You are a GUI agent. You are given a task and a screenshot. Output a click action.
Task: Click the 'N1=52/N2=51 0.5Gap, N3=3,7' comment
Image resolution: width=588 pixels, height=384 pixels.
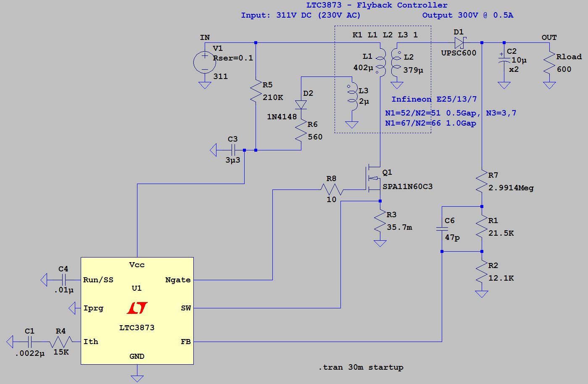(x=451, y=113)
